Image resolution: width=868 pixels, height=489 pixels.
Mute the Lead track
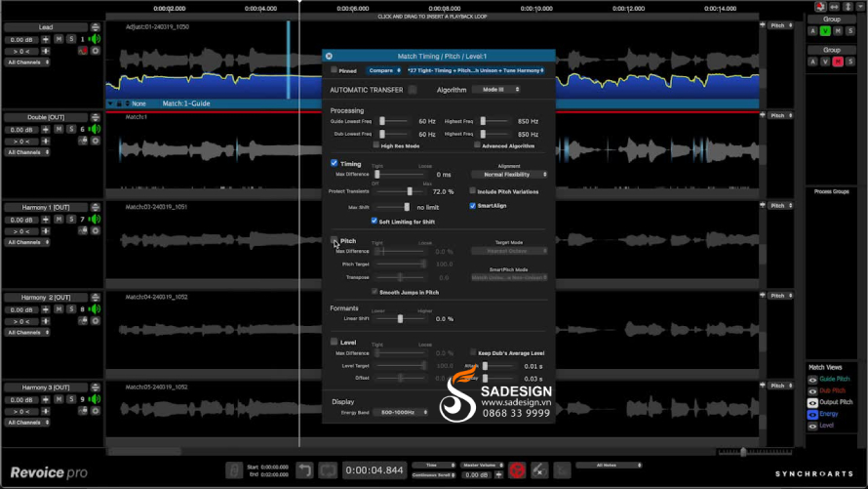point(59,39)
